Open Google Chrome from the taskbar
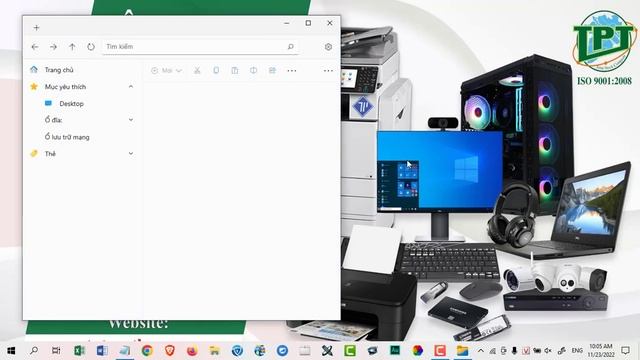The width and height of the screenshot is (640, 360). pyautogui.click(x=147, y=351)
